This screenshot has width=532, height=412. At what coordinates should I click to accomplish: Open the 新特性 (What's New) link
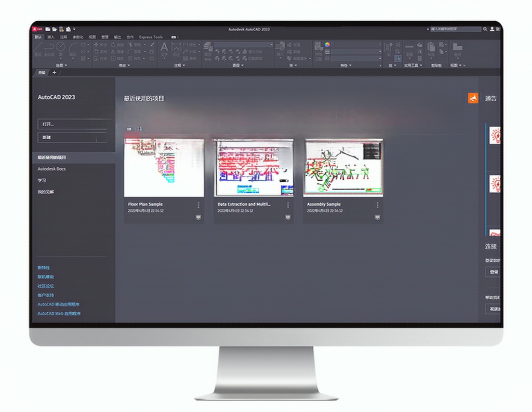click(x=44, y=268)
